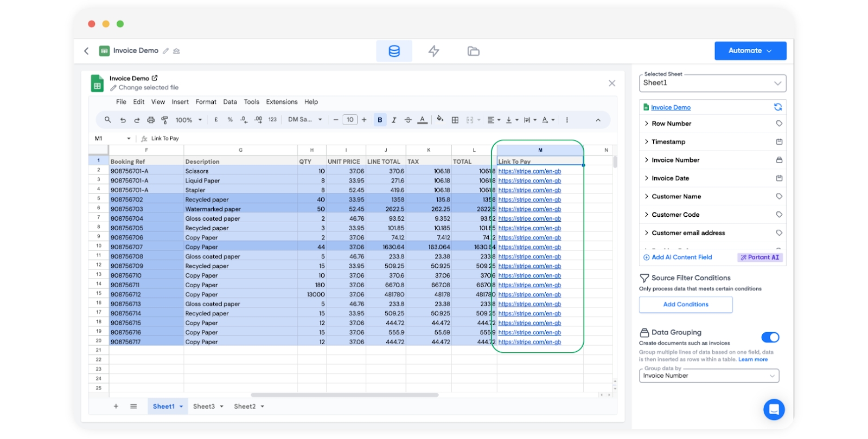Viewport: 868px width, 439px height.
Task: Click the borders icon in toolbar
Action: coord(455,120)
